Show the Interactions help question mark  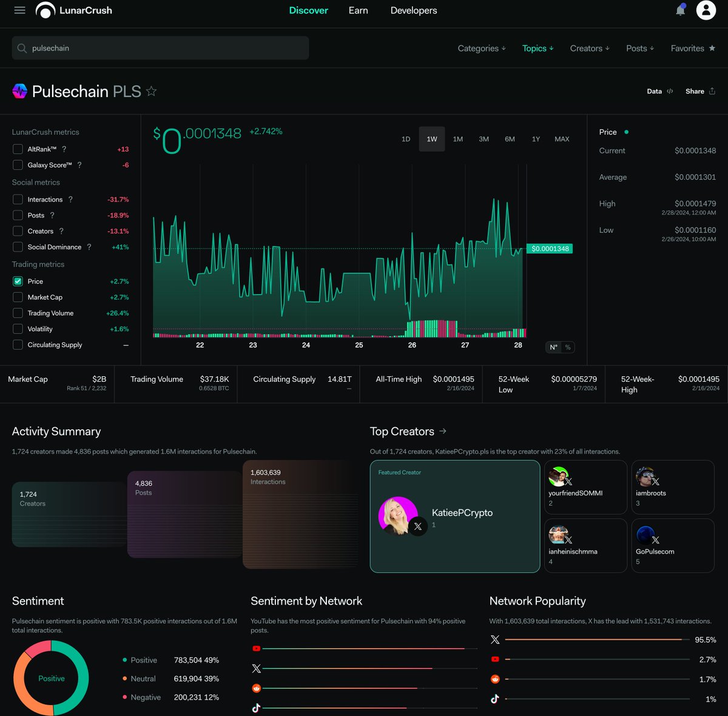[x=70, y=200]
